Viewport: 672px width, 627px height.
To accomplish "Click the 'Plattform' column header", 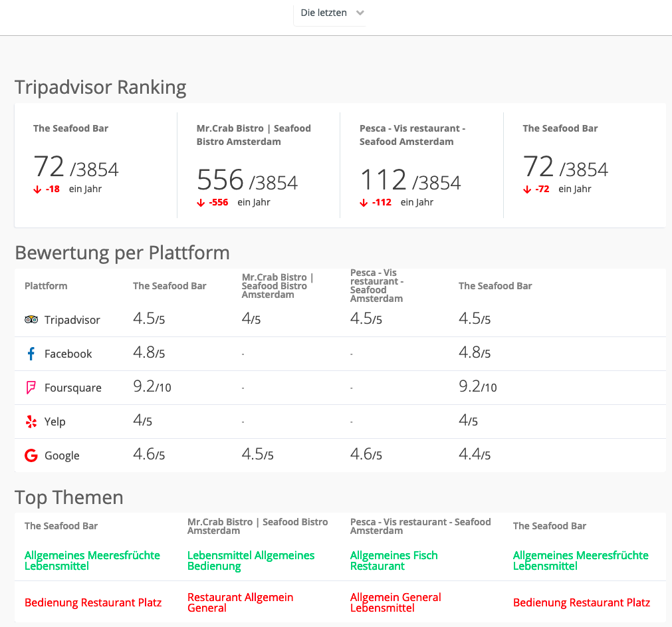I will [46, 286].
